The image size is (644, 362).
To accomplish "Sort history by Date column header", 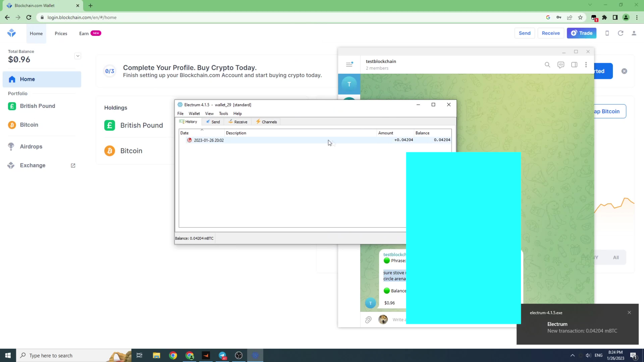I will pos(184,133).
